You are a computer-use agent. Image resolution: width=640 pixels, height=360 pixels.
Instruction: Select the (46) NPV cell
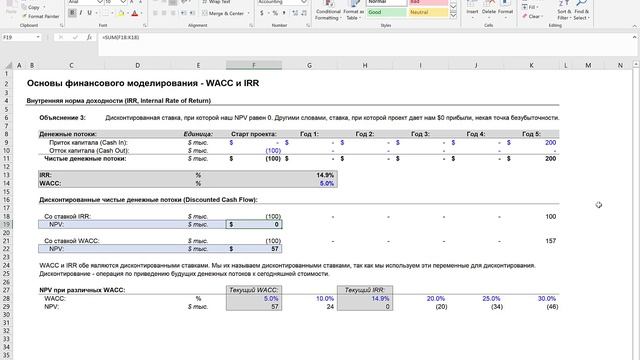(x=531, y=307)
